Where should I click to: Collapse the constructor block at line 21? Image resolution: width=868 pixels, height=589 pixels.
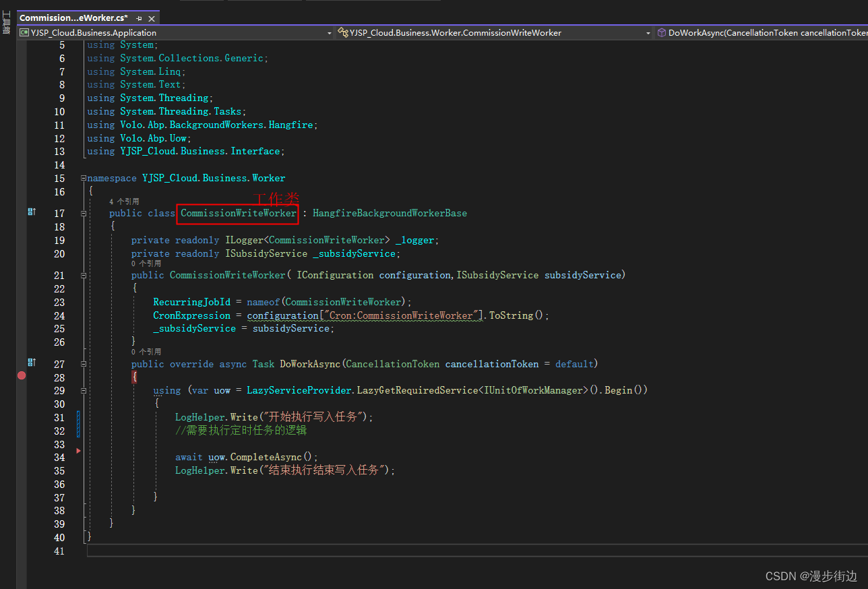(82, 274)
